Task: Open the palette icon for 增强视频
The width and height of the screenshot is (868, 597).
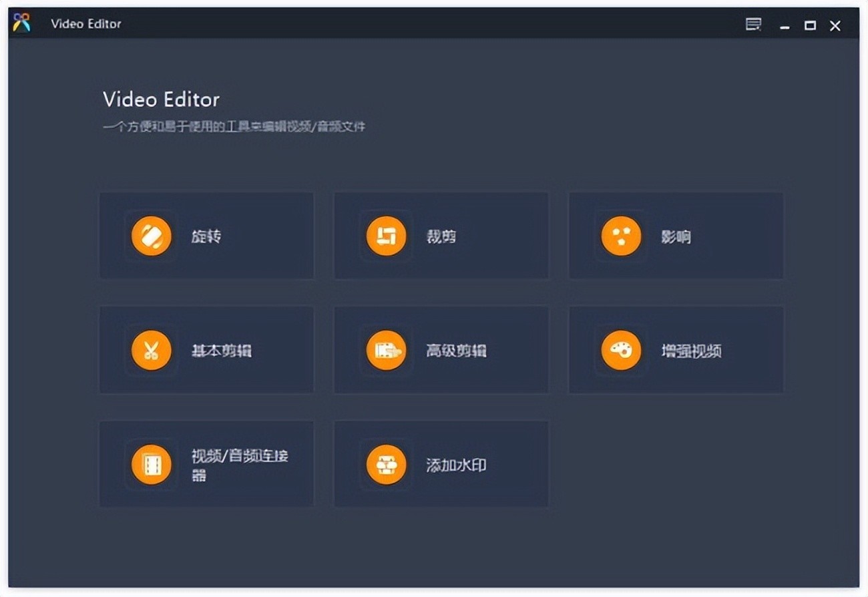Action: click(621, 350)
